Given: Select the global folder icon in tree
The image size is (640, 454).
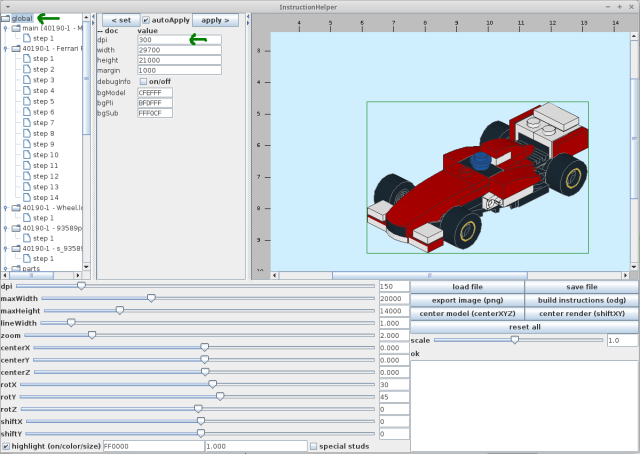Looking at the screenshot, I should pyautogui.click(x=7, y=18).
